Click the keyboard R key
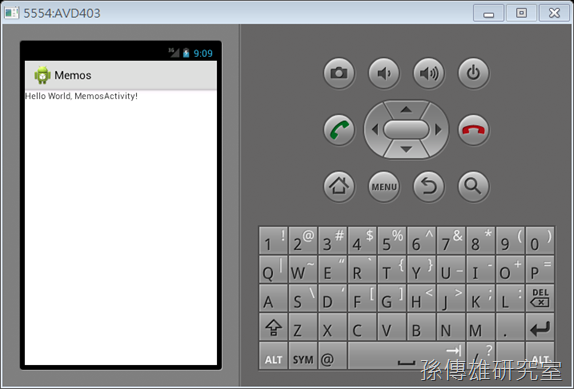 pos(362,269)
